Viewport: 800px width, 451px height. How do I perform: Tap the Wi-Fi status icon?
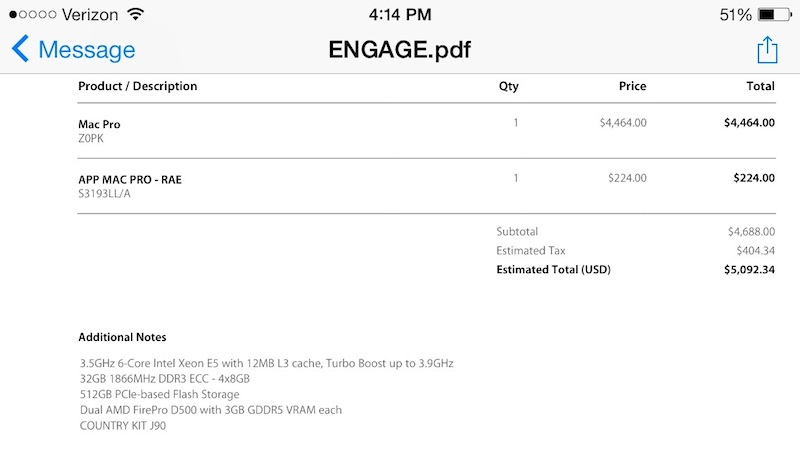(136, 15)
